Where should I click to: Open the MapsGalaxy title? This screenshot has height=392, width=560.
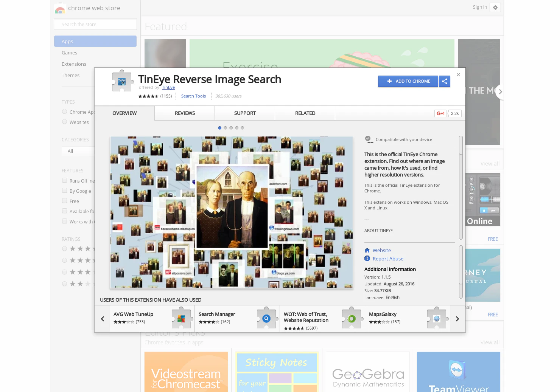pyautogui.click(x=383, y=314)
